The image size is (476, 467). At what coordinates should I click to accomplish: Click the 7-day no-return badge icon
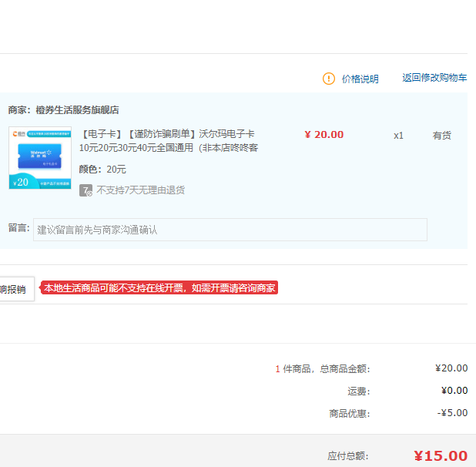click(x=86, y=190)
